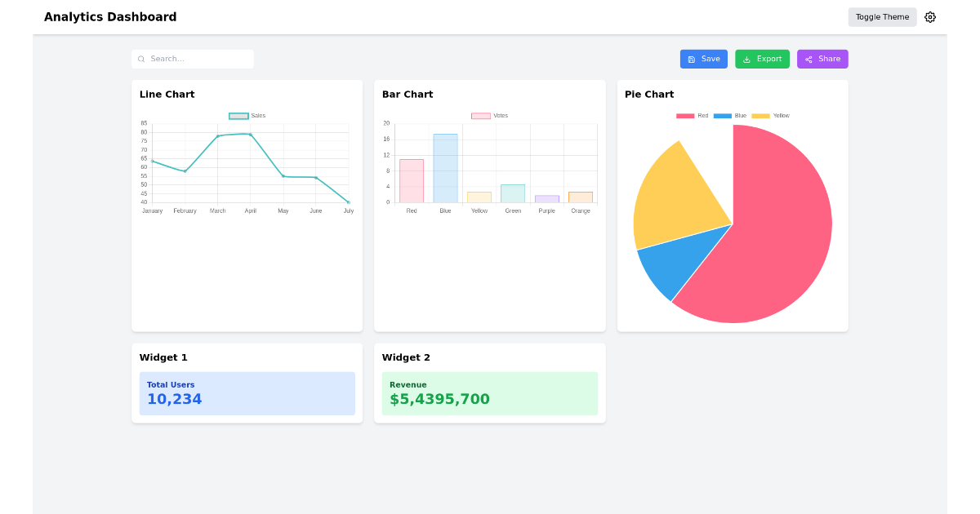Click the share-nodes icon on Share button
The image size is (980, 514).
point(808,58)
